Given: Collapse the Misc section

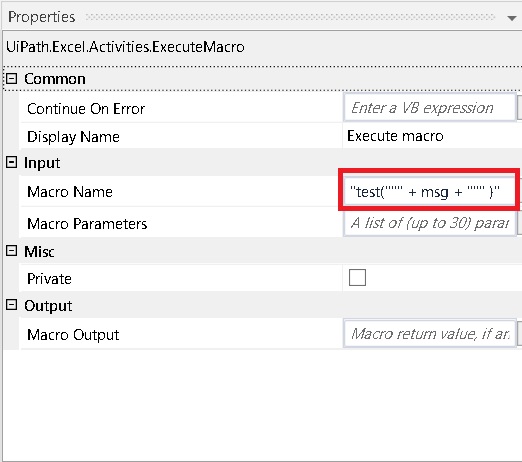Looking at the screenshot, I should tap(12, 251).
